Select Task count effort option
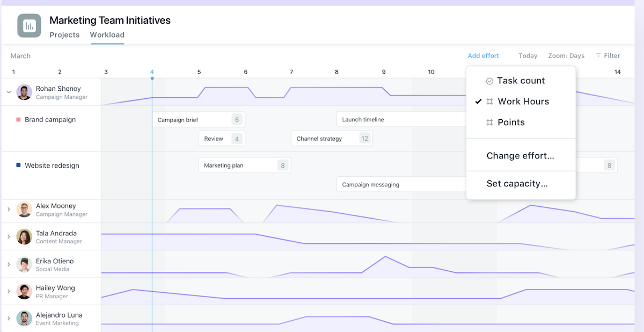Image resolution: width=644 pixels, height=332 pixels. pyautogui.click(x=521, y=81)
